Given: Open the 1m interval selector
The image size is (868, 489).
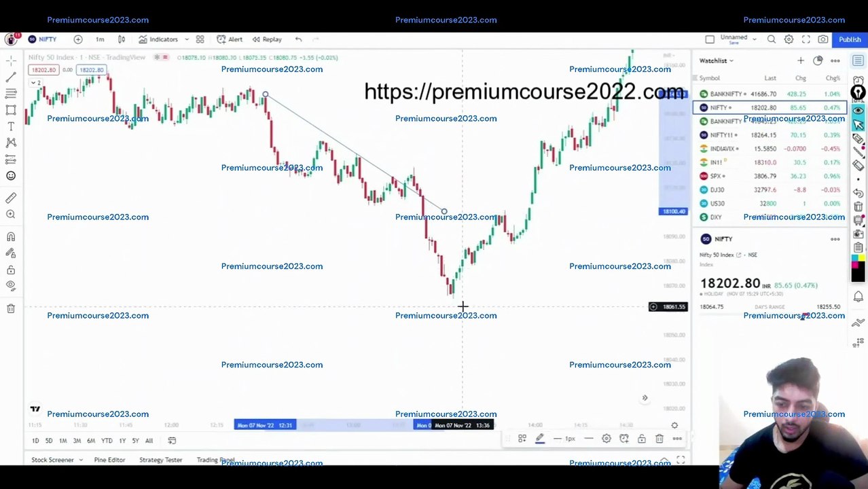Looking at the screenshot, I should pyautogui.click(x=100, y=39).
